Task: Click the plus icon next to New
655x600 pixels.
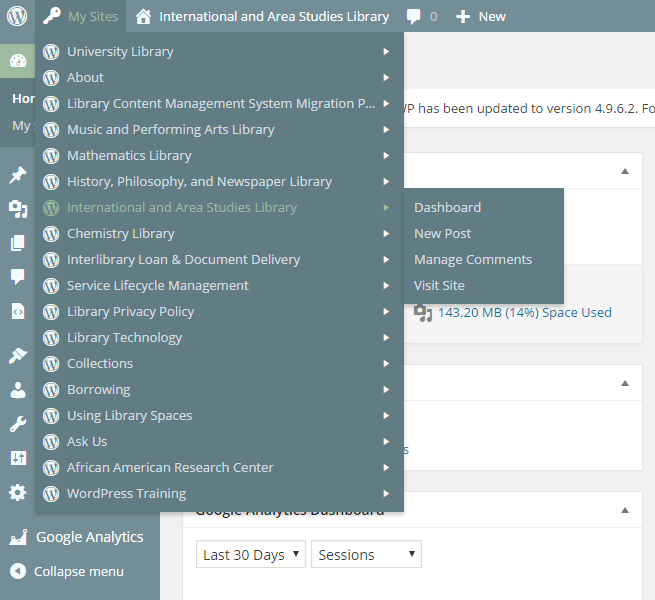Action: pos(462,17)
